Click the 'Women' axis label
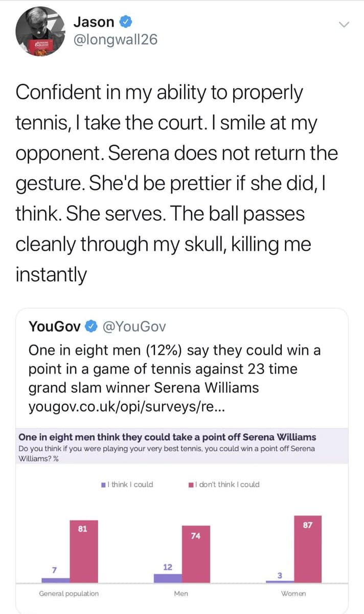Screen dimensions: 364x614 (293, 594)
